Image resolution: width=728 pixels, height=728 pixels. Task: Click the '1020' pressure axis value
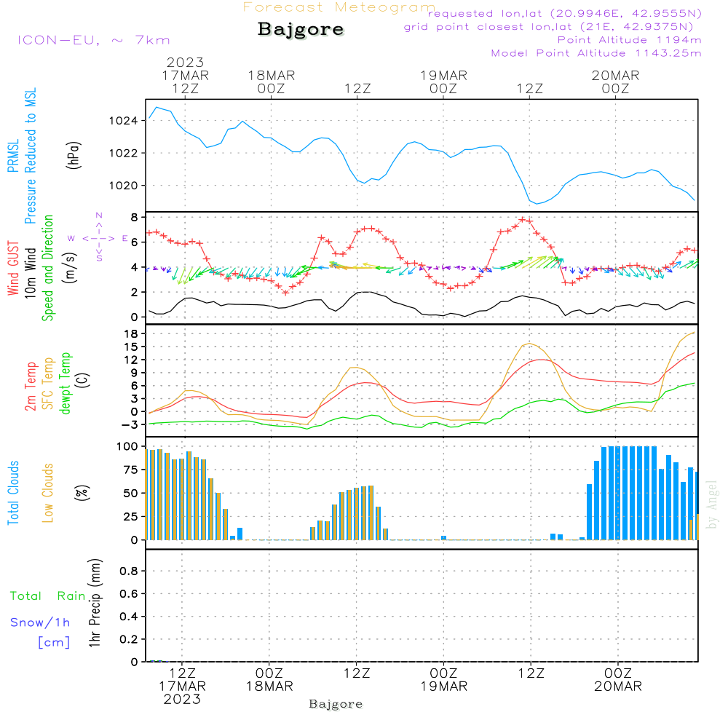click(x=124, y=186)
